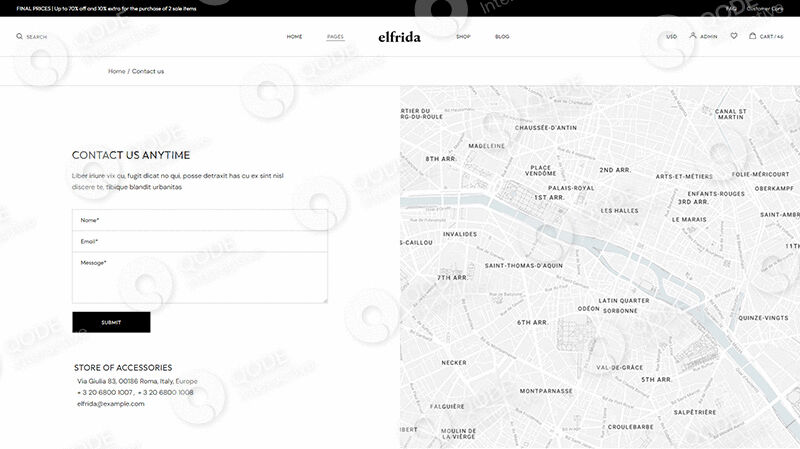
Task: Open the wishlist heart icon
Action: coord(734,36)
